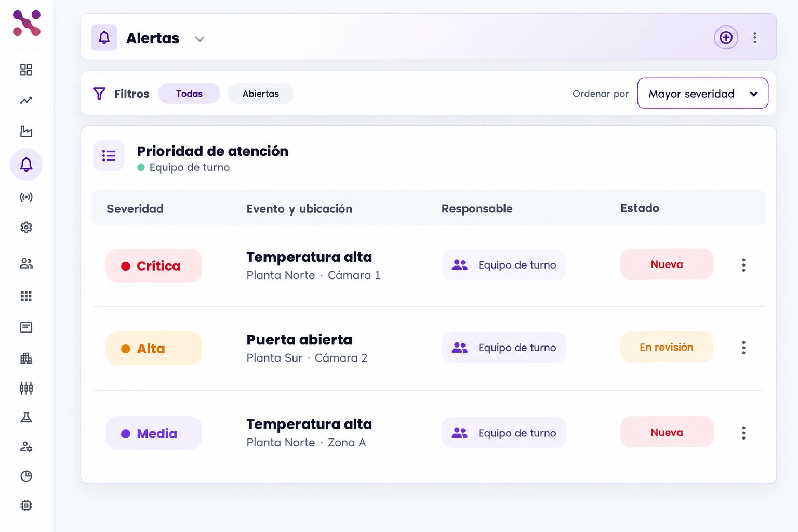Open row menu for Puerta abierta alert
Screen dimensions: 798x532
[x=744, y=348]
